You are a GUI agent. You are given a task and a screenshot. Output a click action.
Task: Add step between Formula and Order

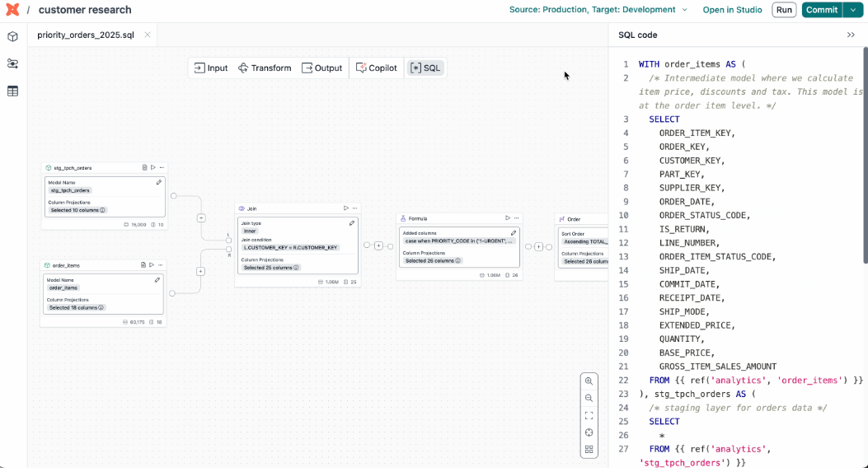click(x=538, y=247)
